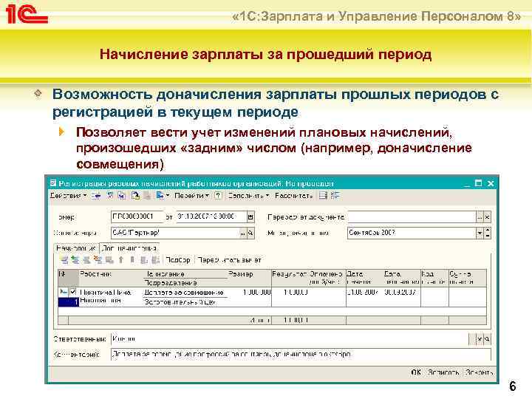Image resolution: width=532 pixels, height=399 pixels.
Task: Click the finish editing greyed icon
Action: [109, 260]
